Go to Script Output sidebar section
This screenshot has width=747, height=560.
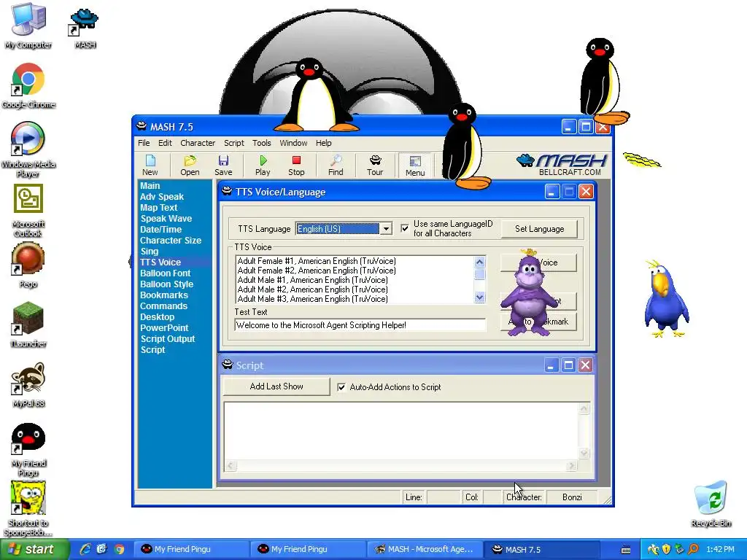[x=167, y=339]
